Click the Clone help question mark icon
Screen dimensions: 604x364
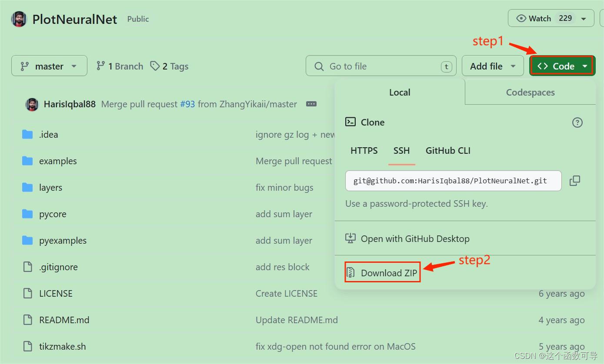577,122
